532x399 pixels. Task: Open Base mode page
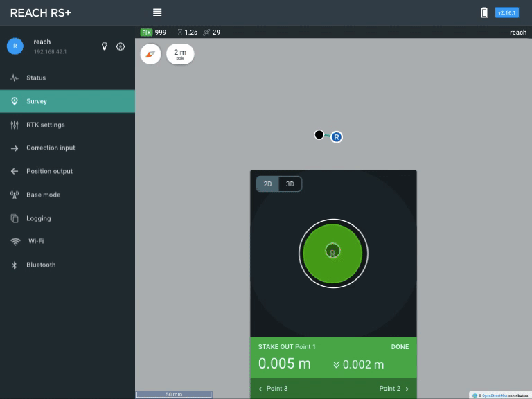tap(67, 195)
